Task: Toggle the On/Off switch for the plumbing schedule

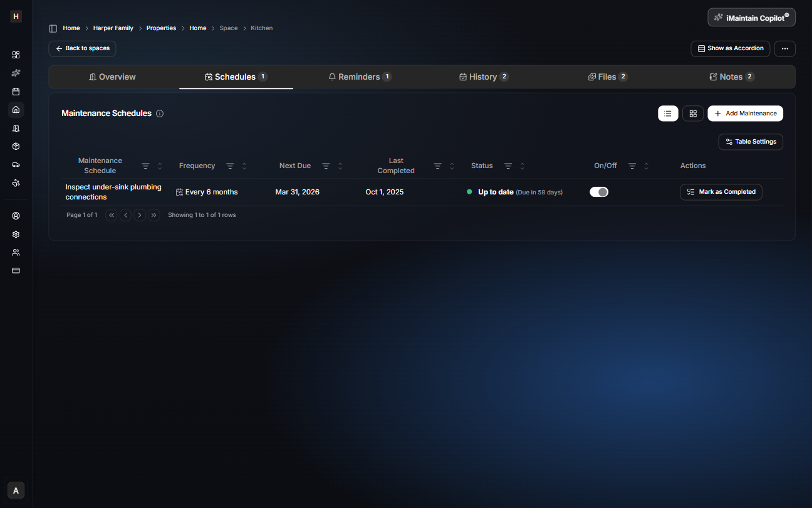Action: tap(598, 191)
